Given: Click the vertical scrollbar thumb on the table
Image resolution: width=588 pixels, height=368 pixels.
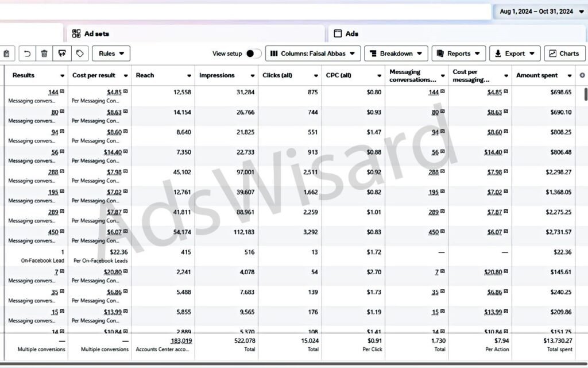Looking at the screenshot, I should point(586,94).
